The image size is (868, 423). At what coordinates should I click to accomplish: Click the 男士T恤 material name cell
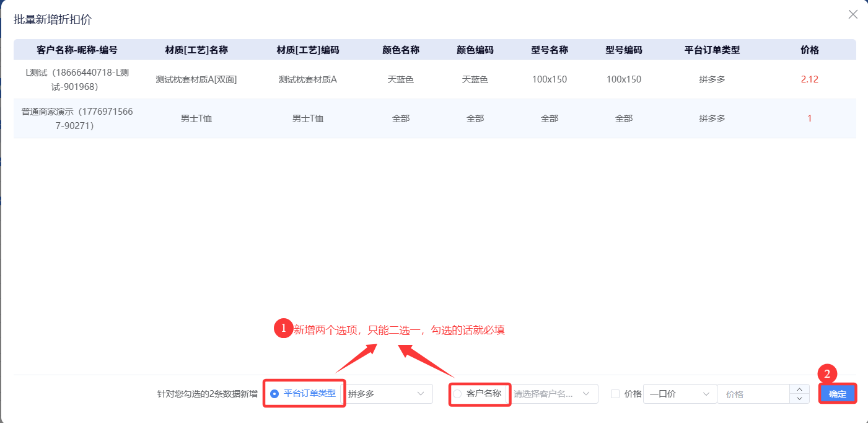pos(196,118)
